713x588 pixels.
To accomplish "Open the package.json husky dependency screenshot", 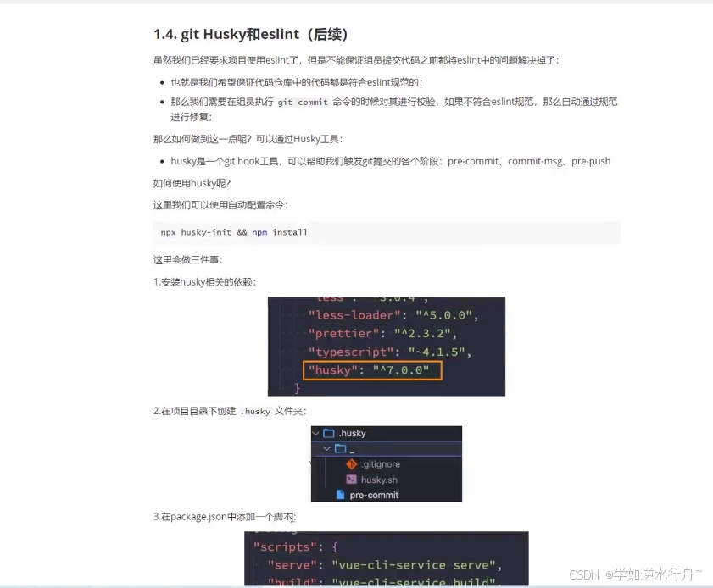I will click(387, 347).
